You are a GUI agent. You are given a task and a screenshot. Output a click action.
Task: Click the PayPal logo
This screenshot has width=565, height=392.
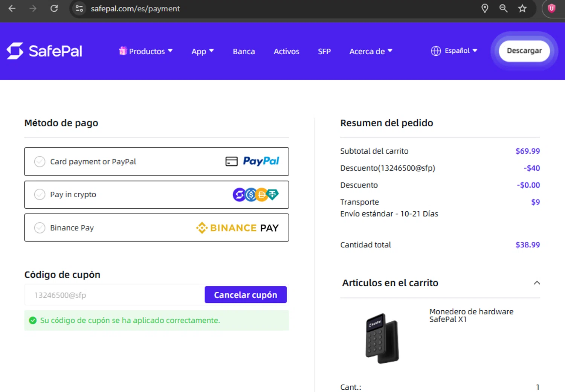[261, 161]
